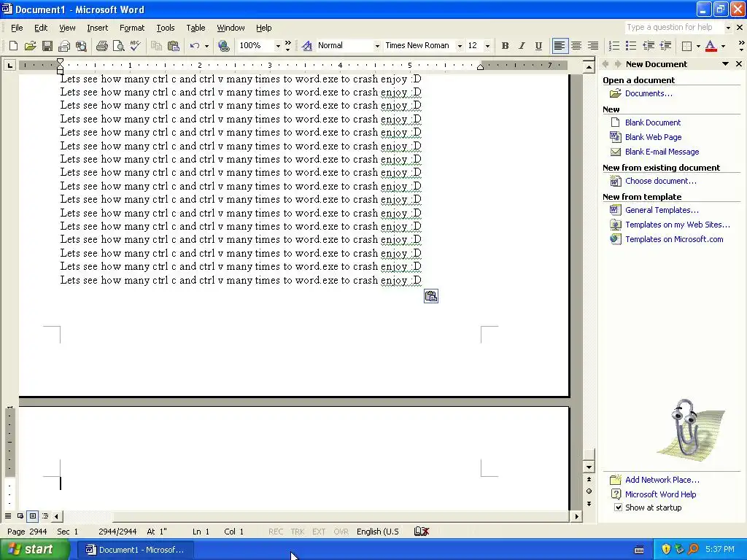Click the vertical scrollbar down arrow
Viewport: 747px width, 560px height.
(589, 467)
